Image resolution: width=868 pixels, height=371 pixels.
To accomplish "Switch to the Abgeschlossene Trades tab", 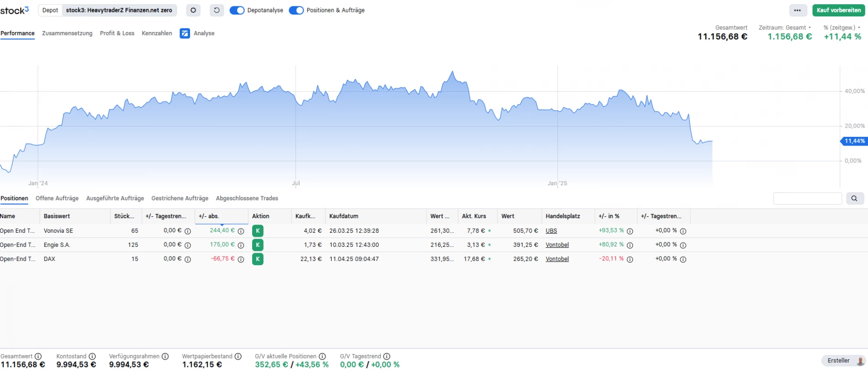I will tap(247, 199).
